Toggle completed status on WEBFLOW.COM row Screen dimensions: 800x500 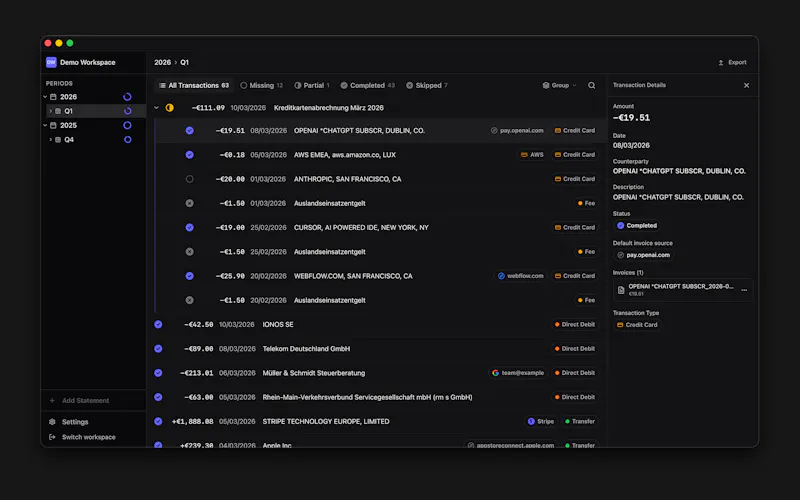tap(189, 276)
